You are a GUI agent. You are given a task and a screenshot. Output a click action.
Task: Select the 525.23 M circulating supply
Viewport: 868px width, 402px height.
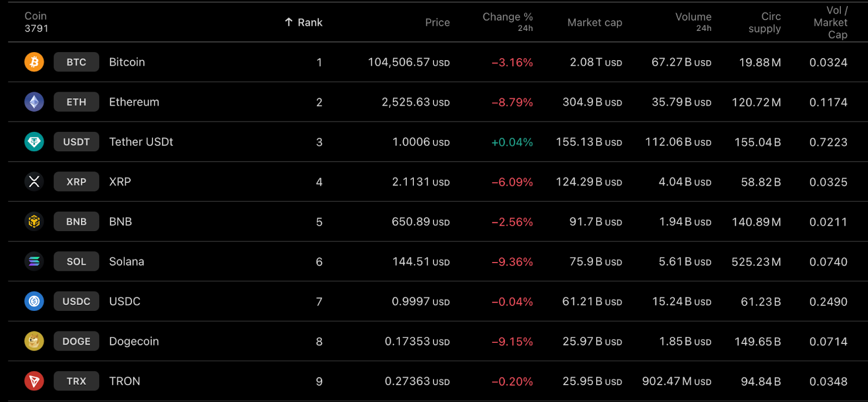click(x=756, y=261)
